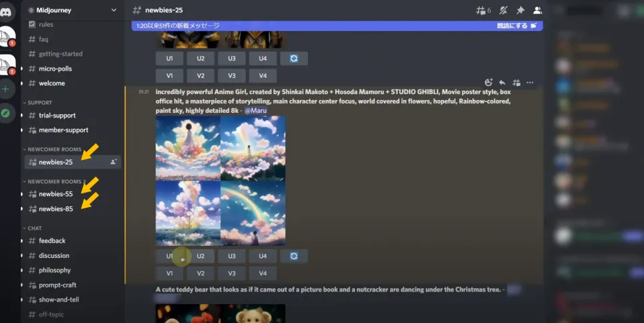Screen dimensions: 644x323
Task: Click V3 under the top armor images
Action: pyautogui.click(x=231, y=76)
